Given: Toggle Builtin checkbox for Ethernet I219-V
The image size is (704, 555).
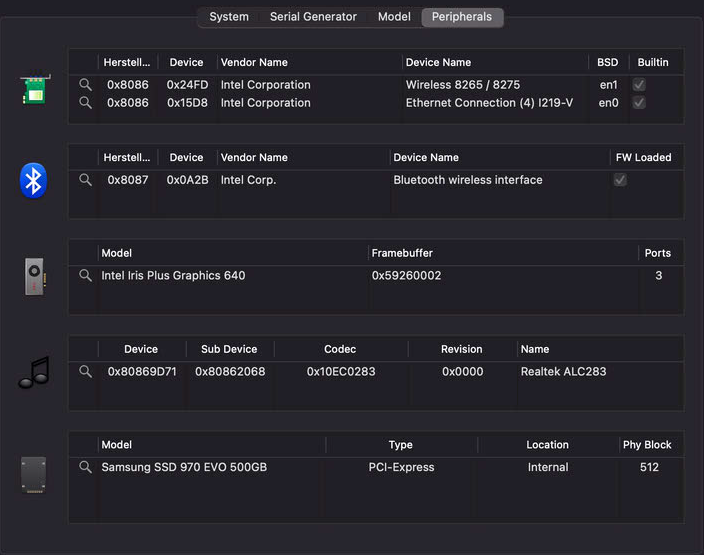Looking at the screenshot, I should point(639,103).
